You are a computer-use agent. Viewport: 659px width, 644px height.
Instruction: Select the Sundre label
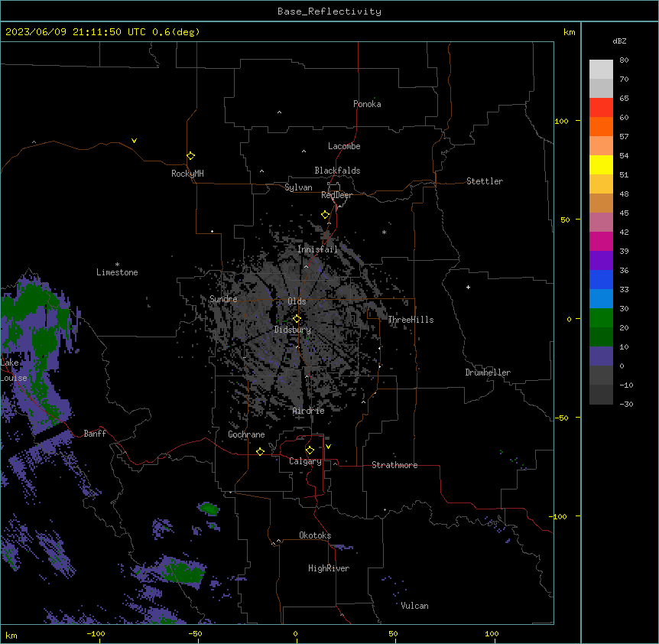(223, 299)
